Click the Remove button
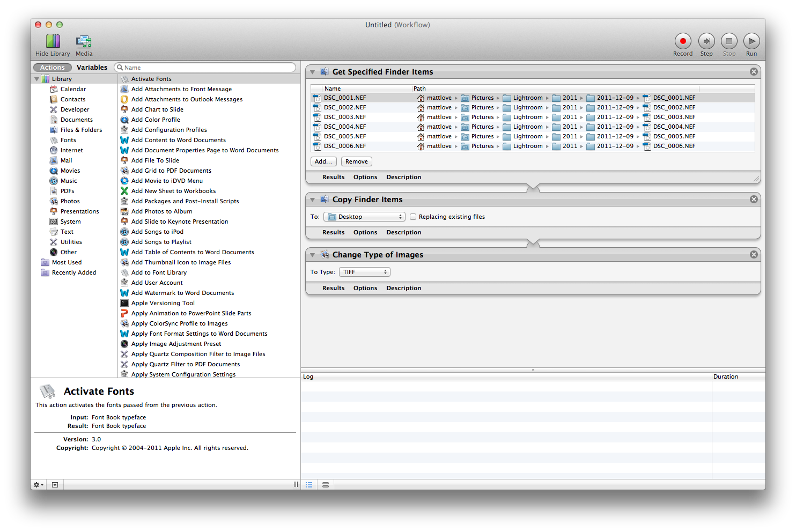796x532 pixels. (x=357, y=161)
